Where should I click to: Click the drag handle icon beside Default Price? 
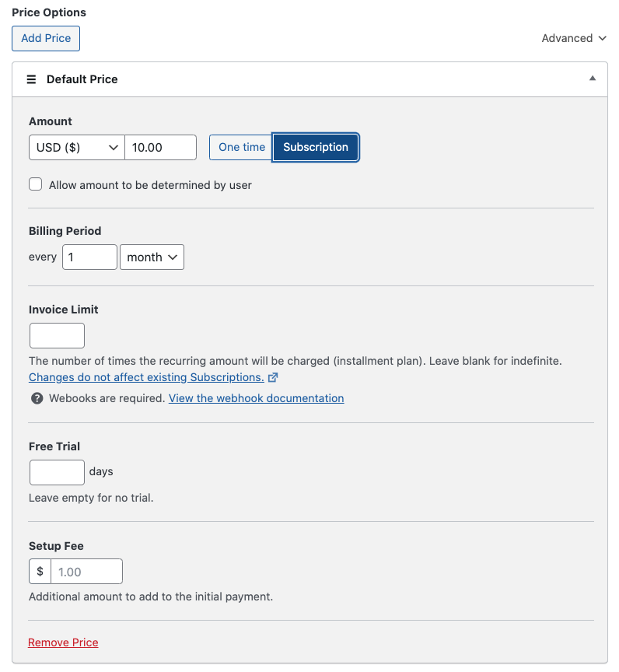click(x=32, y=79)
